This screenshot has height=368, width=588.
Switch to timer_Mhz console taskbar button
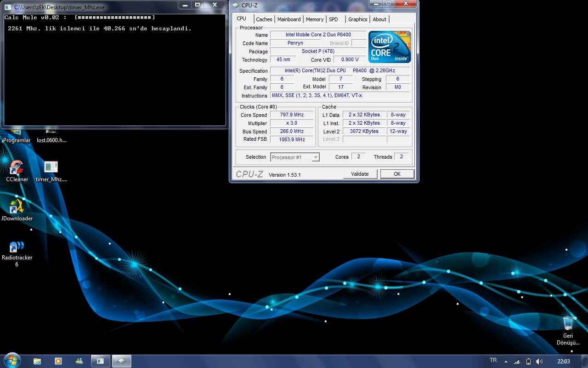(101, 361)
